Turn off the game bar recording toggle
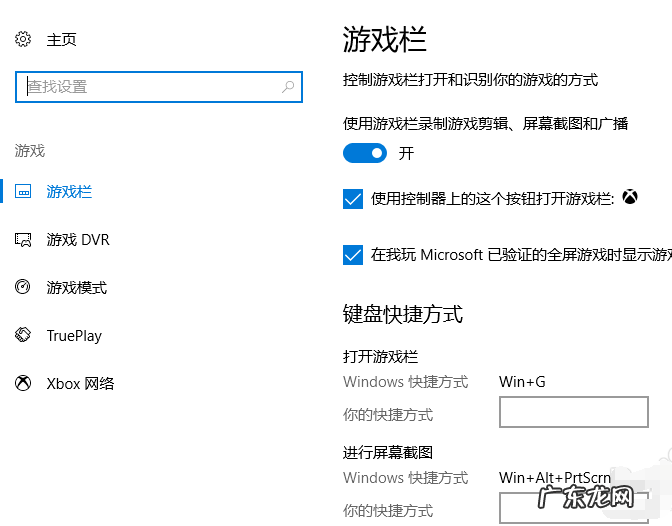The width and height of the screenshot is (672, 526). coord(365,153)
